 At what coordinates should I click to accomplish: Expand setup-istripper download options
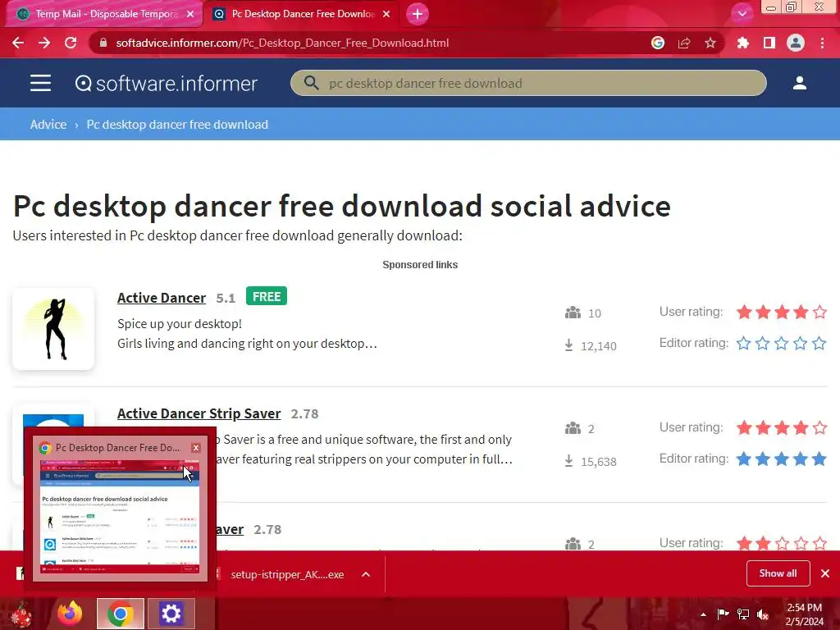(366, 574)
